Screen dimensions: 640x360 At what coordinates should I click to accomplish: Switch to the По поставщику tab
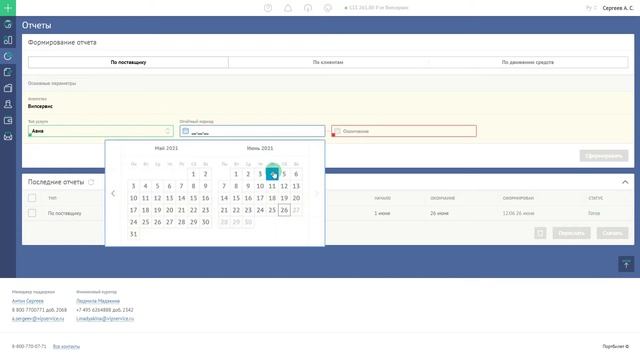pyautogui.click(x=128, y=62)
